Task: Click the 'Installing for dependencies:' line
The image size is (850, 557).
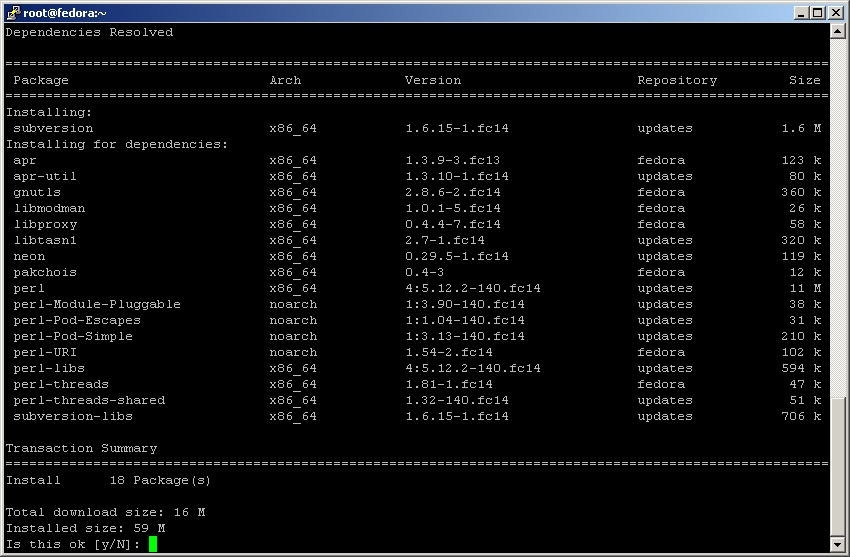Action: pos(117,144)
